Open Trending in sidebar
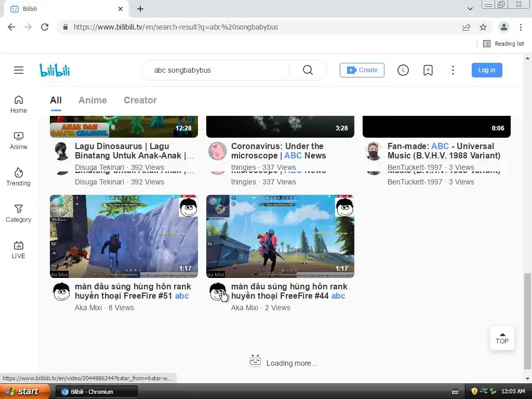Image resolution: width=532 pixels, height=399 pixels. 18,177
